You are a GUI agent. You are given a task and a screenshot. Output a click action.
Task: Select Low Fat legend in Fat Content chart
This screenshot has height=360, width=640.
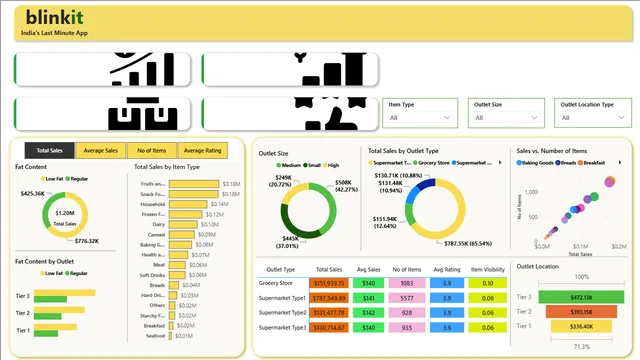(x=52, y=179)
